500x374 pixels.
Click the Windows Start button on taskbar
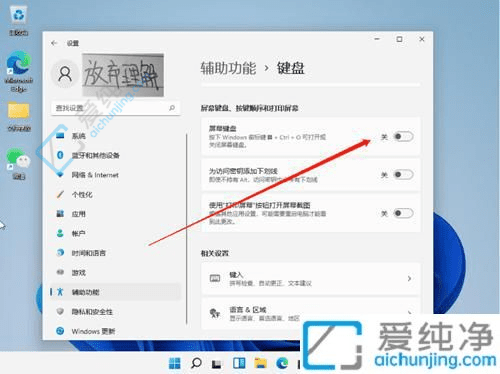[175, 363]
